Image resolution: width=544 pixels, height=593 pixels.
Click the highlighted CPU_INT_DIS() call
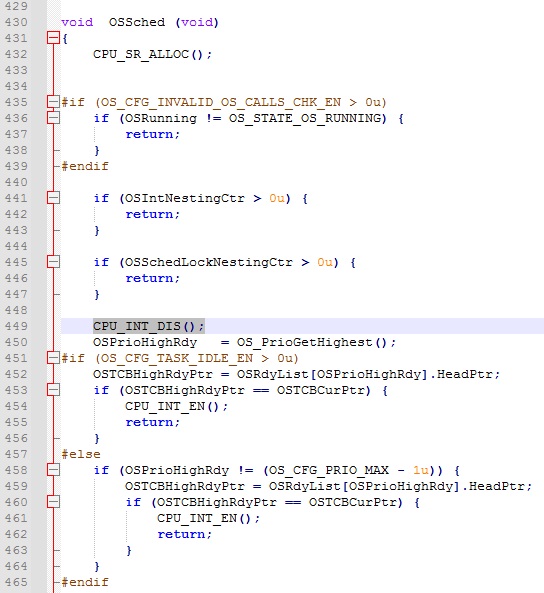[149, 326]
